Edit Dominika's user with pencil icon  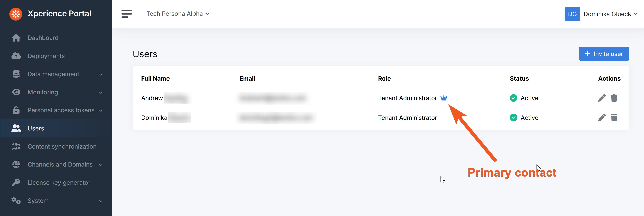602,118
